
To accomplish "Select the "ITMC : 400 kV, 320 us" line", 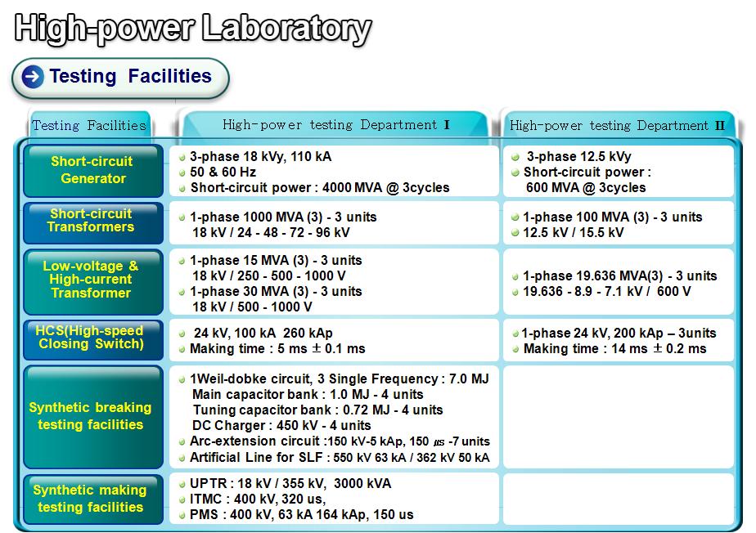I will [x=258, y=499].
